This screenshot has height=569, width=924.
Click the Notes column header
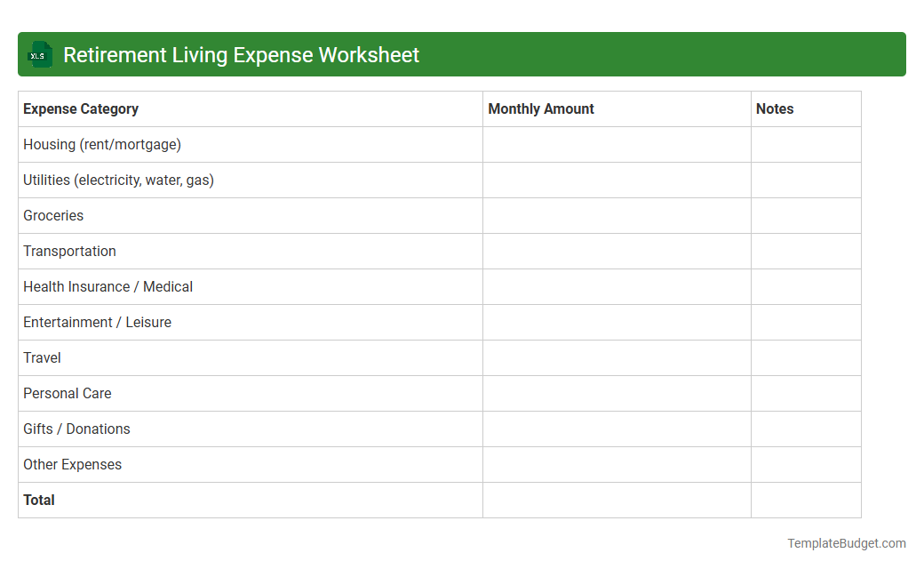click(774, 108)
